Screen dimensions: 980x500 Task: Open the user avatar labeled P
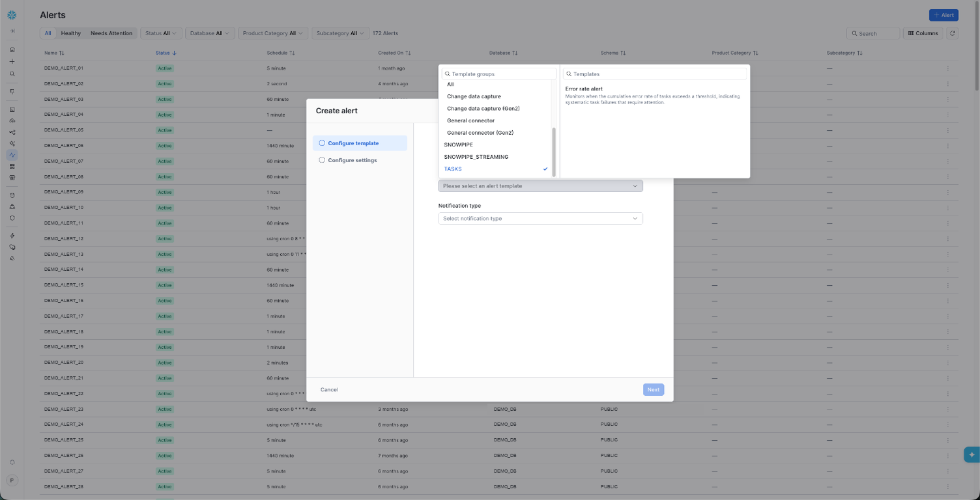tap(12, 480)
